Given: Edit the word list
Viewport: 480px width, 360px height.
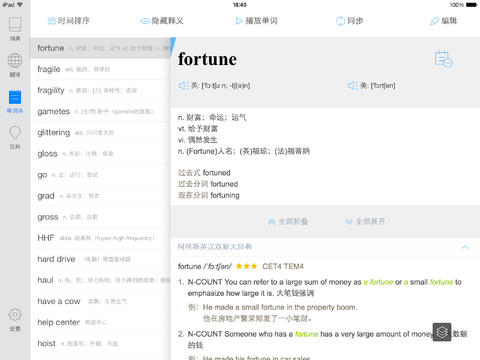Looking at the screenshot, I should [443, 21].
